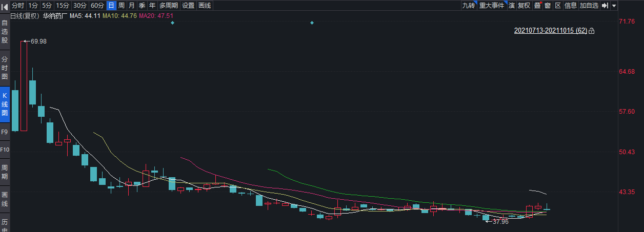Select the 30分 period tab
The height and width of the screenshot is (232, 644).
pos(79,5)
